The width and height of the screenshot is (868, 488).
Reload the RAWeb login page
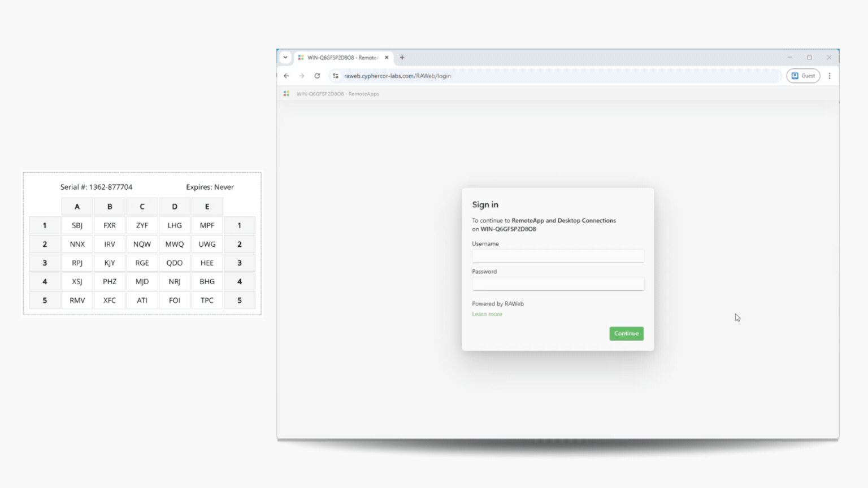point(317,76)
